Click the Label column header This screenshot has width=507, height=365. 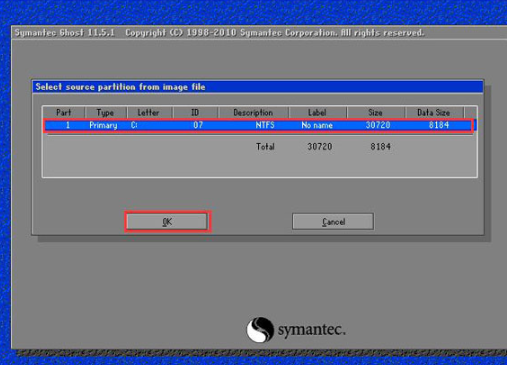click(317, 112)
